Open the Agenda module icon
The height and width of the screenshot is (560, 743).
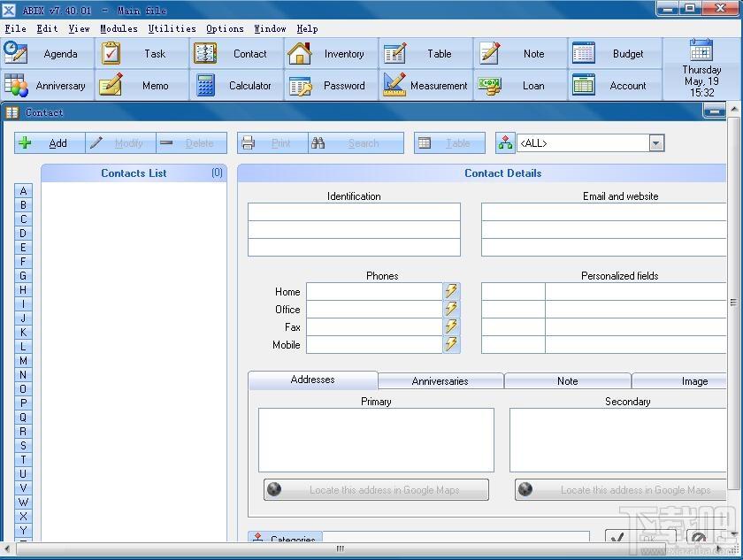pos(15,53)
